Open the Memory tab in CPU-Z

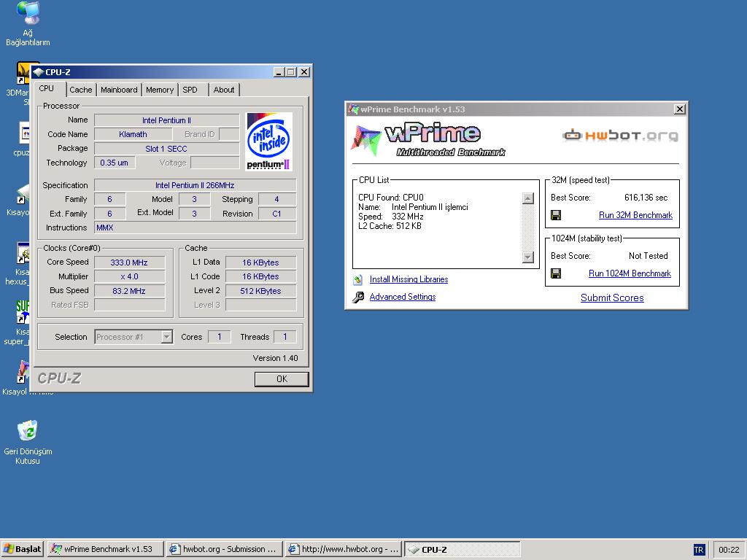click(x=160, y=90)
